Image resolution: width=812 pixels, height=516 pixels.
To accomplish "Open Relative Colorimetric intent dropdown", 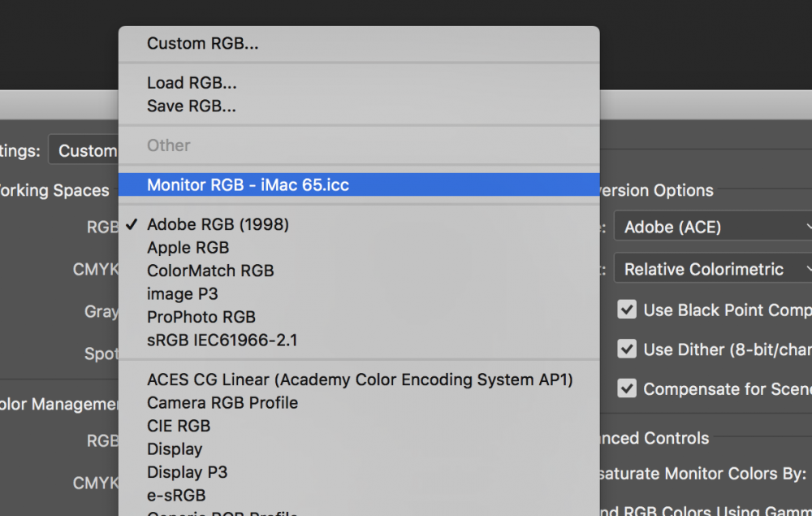I will pos(713,268).
